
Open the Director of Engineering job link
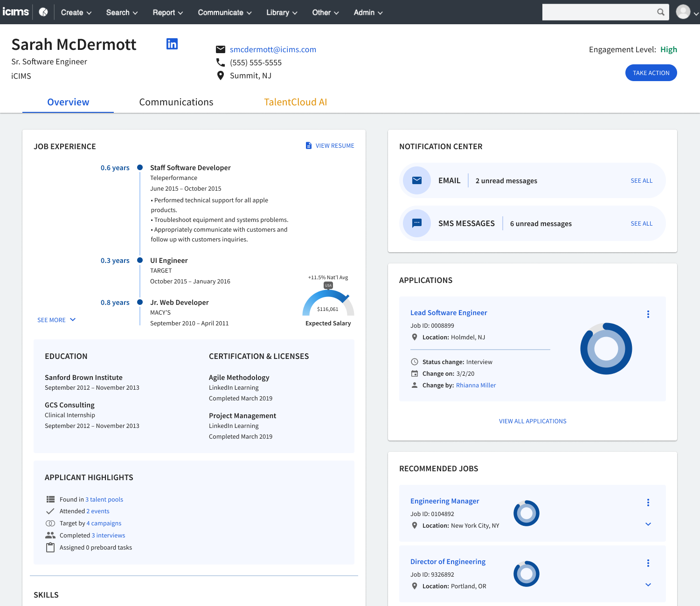tap(448, 561)
